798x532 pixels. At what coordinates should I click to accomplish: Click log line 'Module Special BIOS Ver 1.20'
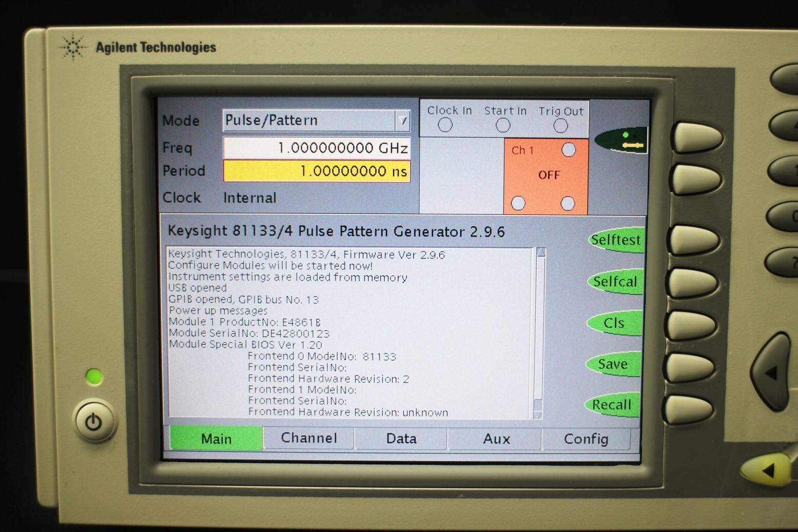click(245, 344)
